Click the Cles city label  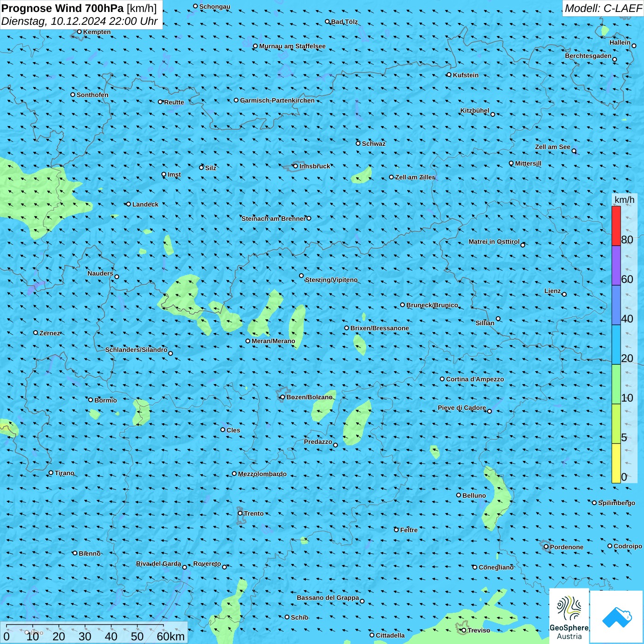tap(233, 430)
